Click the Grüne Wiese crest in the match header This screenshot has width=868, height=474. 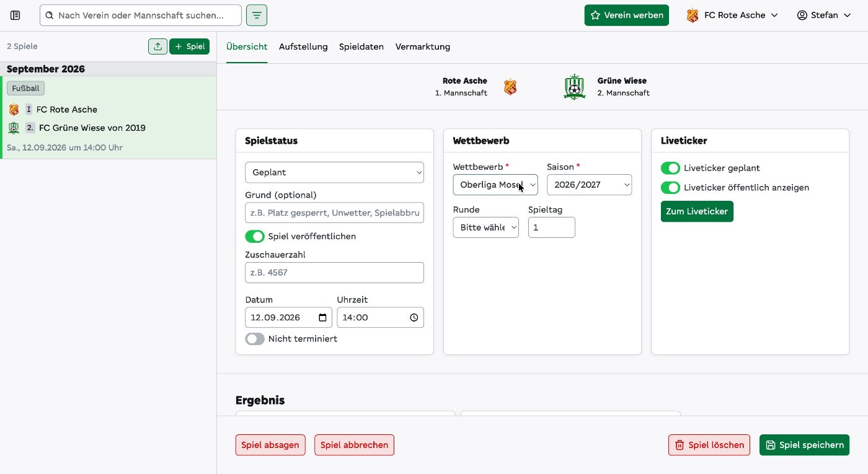[575, 87]
